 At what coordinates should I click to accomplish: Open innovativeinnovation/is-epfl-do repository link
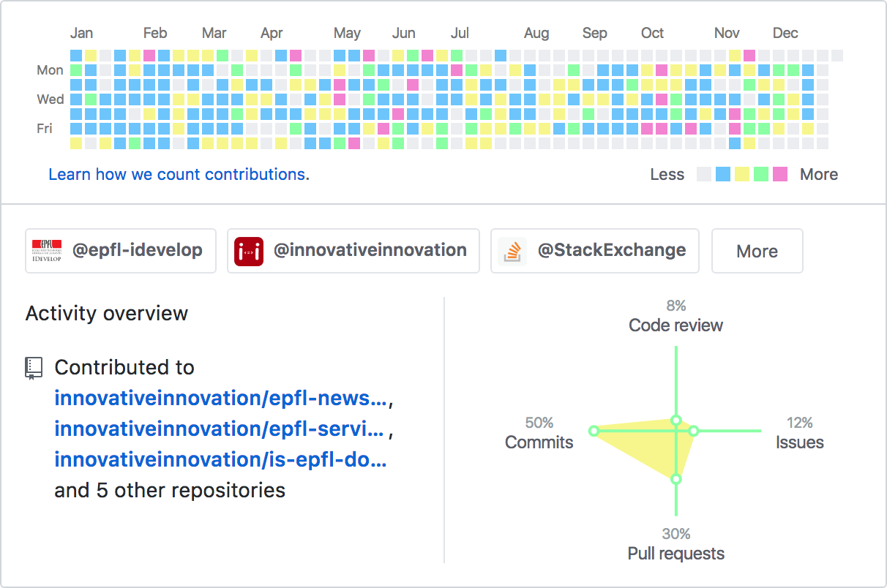point(221,459)
